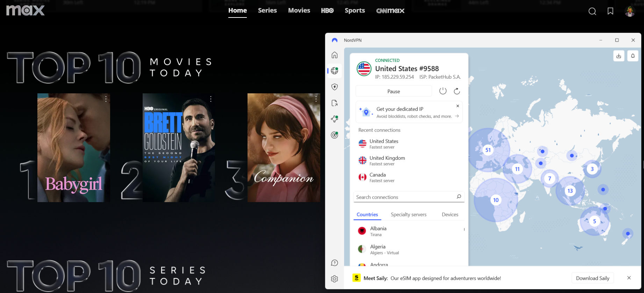Open Meshnet icon in NordVPN sidebar

[x=335, y=119]
